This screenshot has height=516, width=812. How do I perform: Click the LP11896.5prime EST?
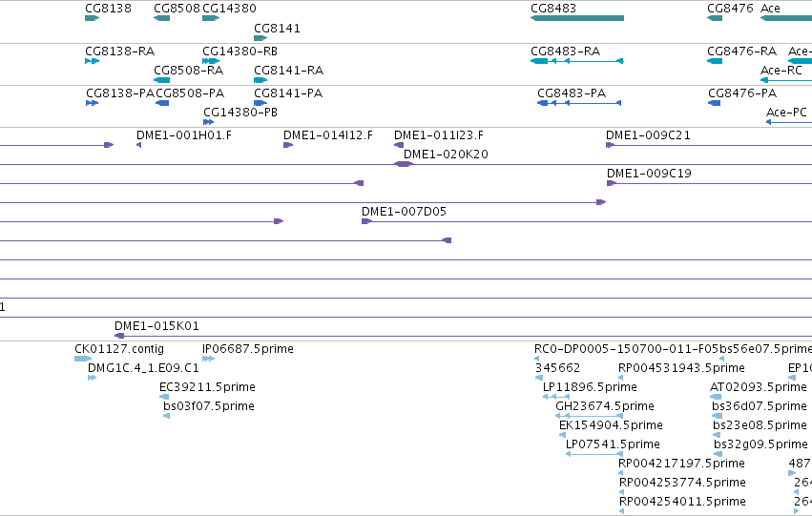tap(556, 397)
